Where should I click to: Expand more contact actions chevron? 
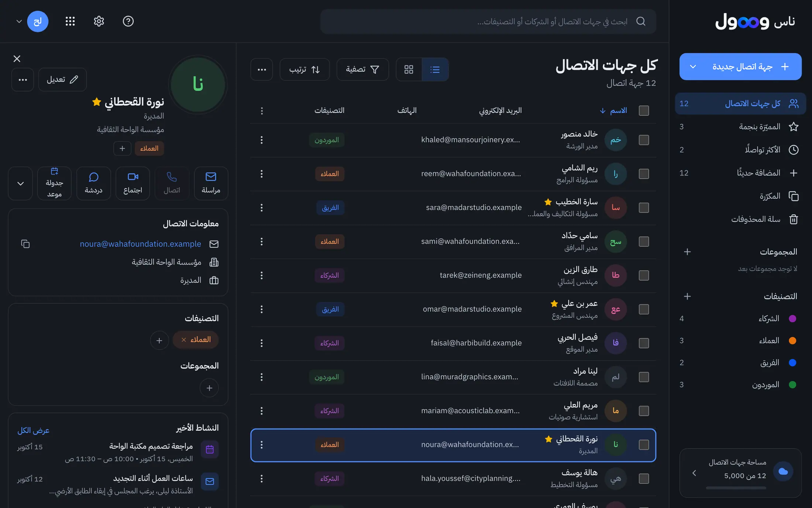(20, 183)
